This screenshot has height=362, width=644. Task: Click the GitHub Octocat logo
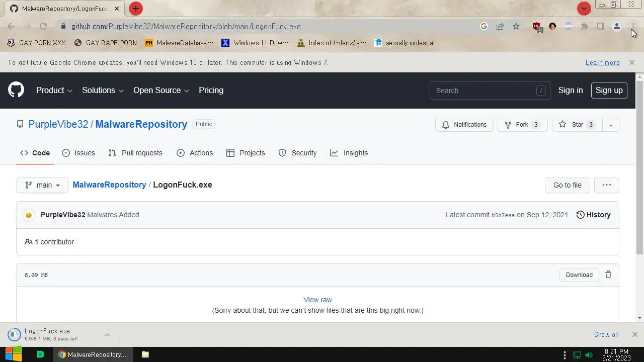pyautogui.click(x=16, y=90)
